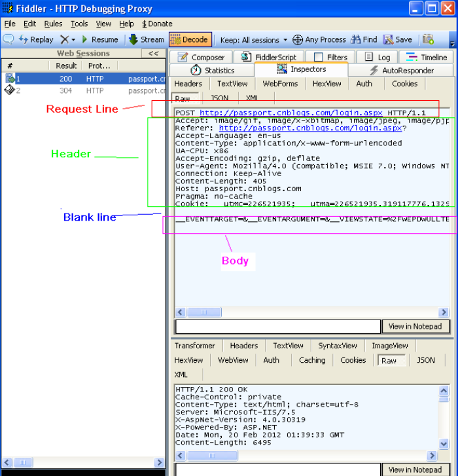Open the request HexView tab

(x=326, y=84)
